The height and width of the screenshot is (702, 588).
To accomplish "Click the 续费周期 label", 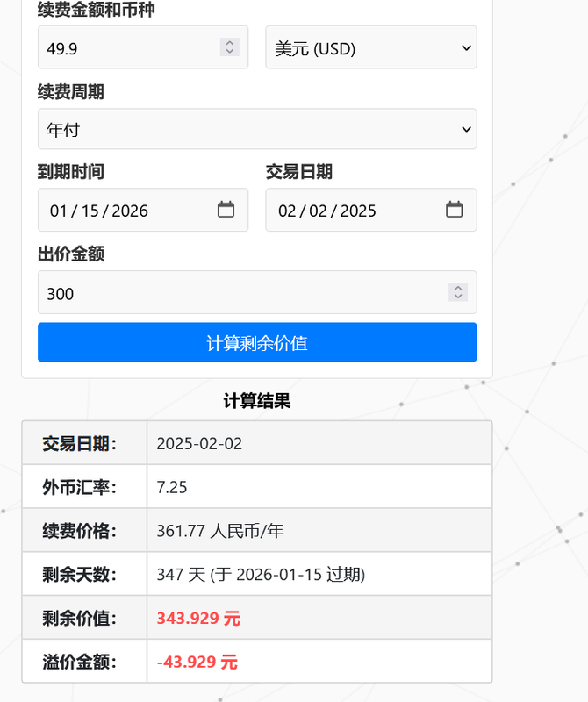I will pos(71,92).
